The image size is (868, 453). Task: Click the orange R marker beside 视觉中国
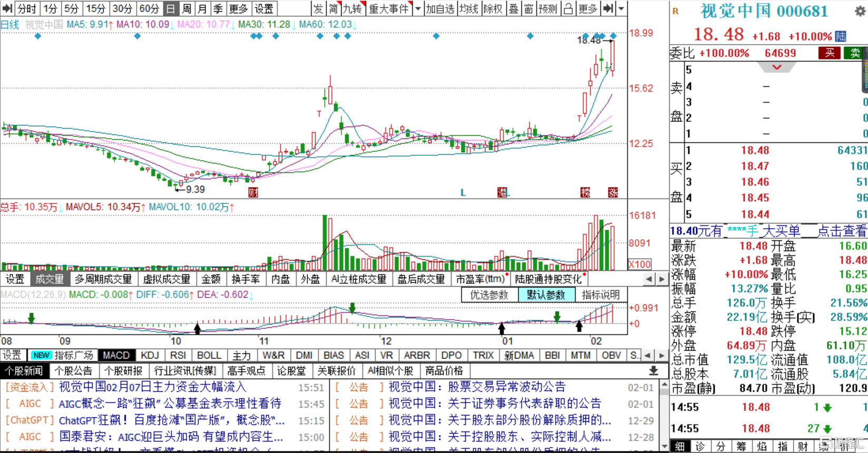pos(676,11)
